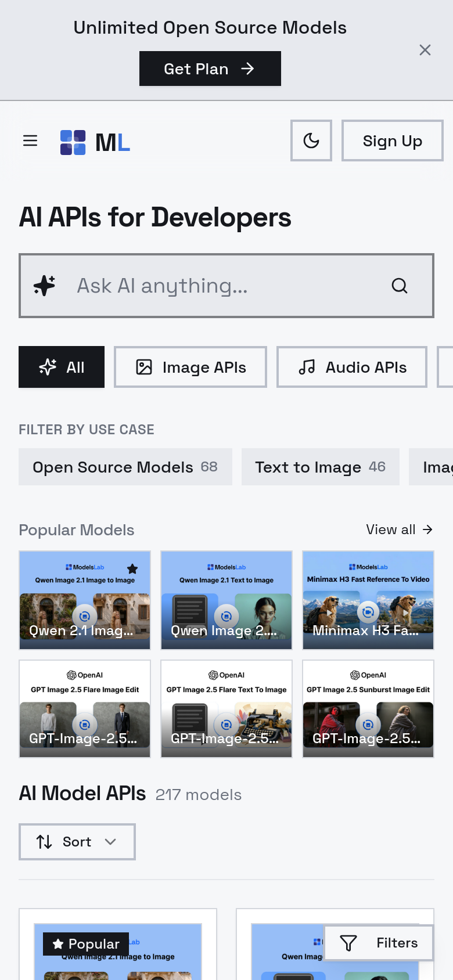Click the magnifier search icon

point(400,286)
